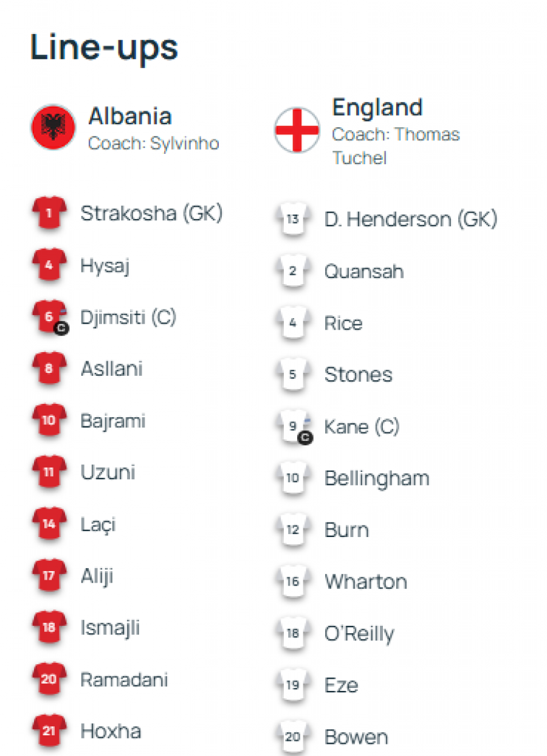This screenshot has width=547, height=756.
Task: Click Eze's white number 19 jersey
Action: coord(293,685)
